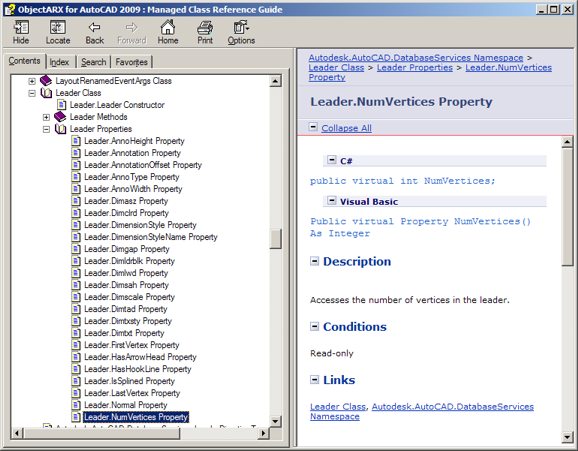Go Back using the toolbar arrow
The height and width of the screenshot is (451, 578).
pos(95,27)
